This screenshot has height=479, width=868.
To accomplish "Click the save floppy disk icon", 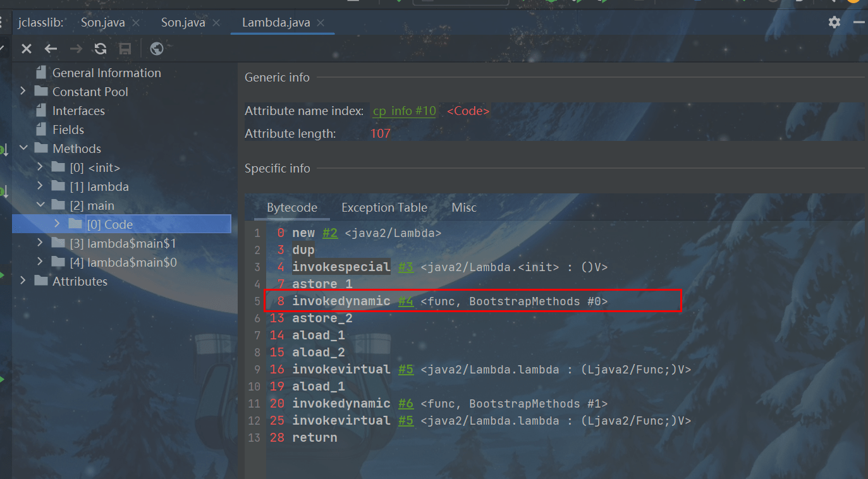I will click(x=125, y=49).
